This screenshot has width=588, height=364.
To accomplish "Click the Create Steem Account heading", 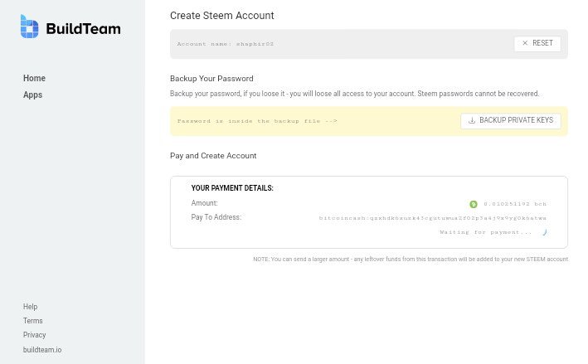I will (x=222, y=16).
